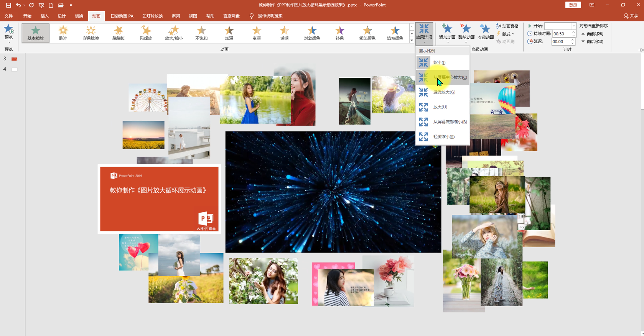This screenshot has width=644, height=336.
Task: Select slide 3 thumbnail in panel
Action: point(14,59)
